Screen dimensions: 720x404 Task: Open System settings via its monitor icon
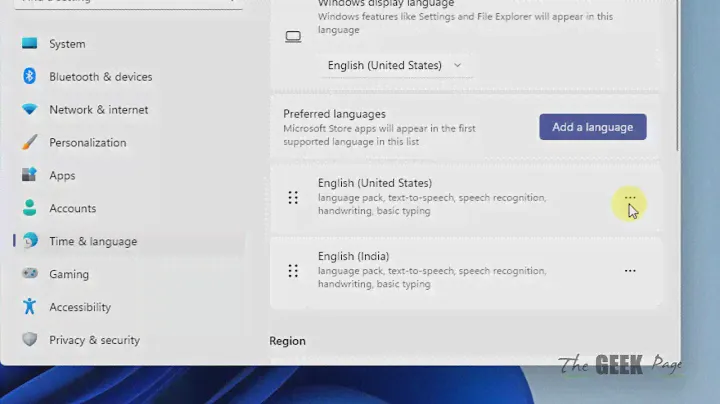coord(30,44)
